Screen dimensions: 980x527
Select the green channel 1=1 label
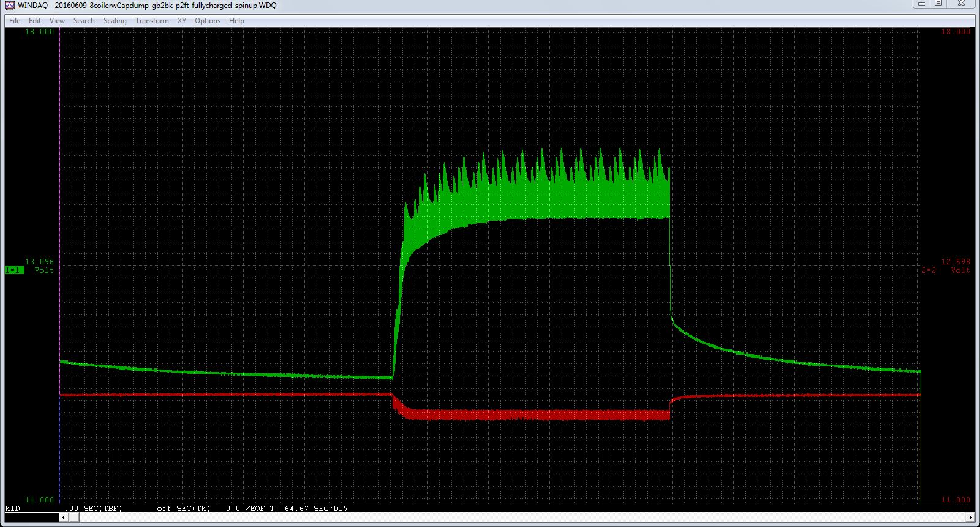pyautogui.click(x=14, y=270)
